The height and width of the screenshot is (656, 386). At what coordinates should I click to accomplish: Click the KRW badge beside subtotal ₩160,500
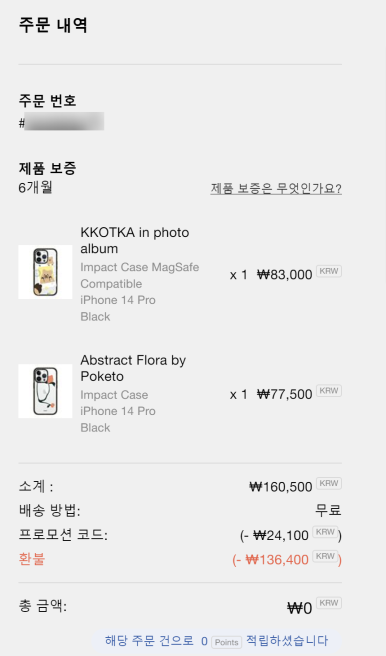329,483
